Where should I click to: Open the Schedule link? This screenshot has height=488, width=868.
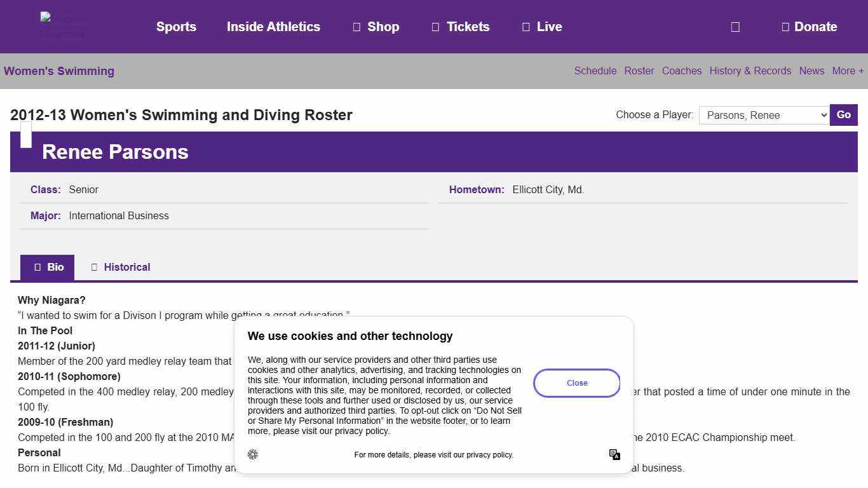[595, 71]
